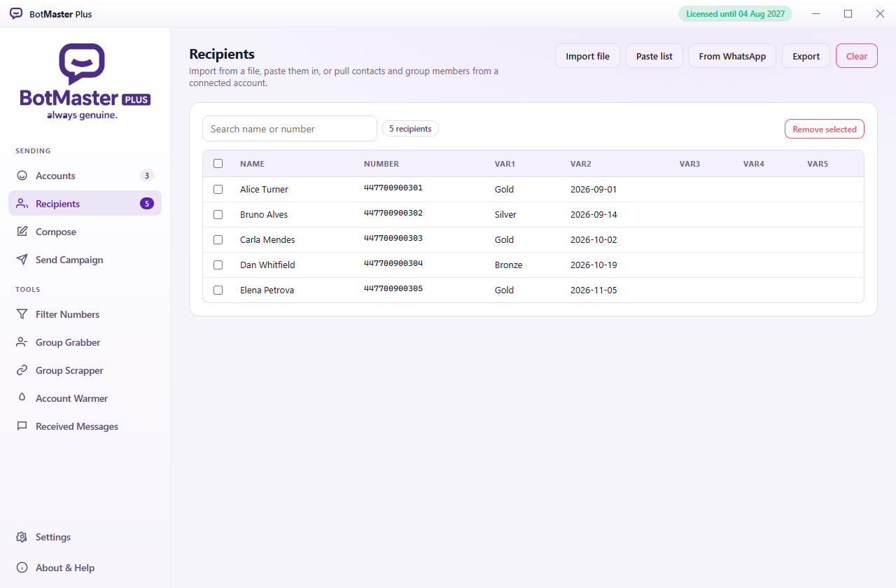The image size is (896, 588).
Task: Open the Accounts page
Action: tap(85, 176)
